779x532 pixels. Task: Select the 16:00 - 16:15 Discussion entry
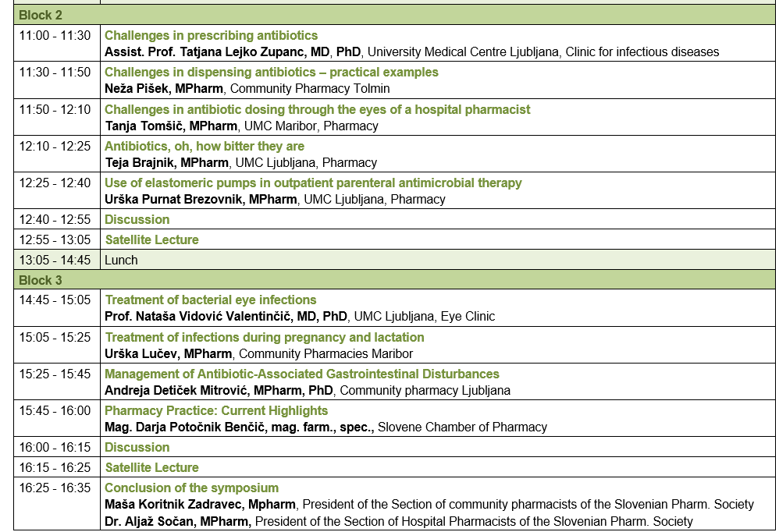click(137, 448)
